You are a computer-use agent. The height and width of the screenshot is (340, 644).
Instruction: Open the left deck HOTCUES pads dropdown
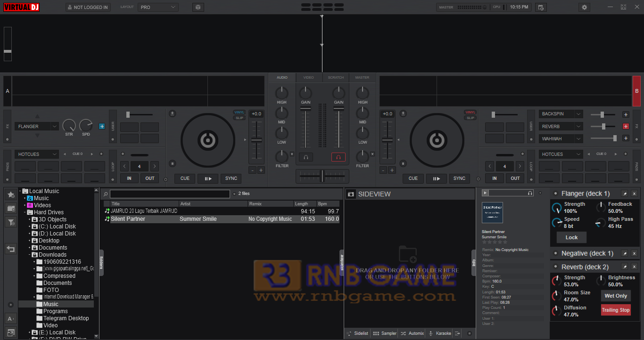pyautogui.click(x=37, y=154)
